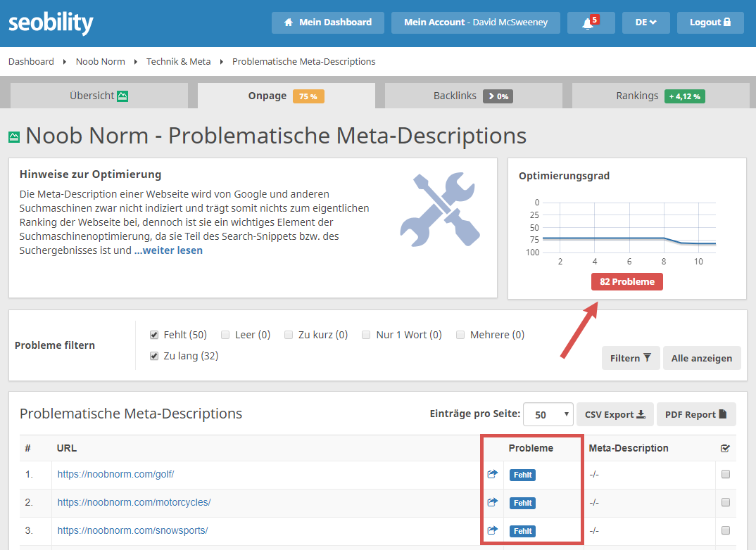Viewport: 756px width, 550px height.
Task: Click the Fehlt badge in the snowsports row
Action: point(522,531)
